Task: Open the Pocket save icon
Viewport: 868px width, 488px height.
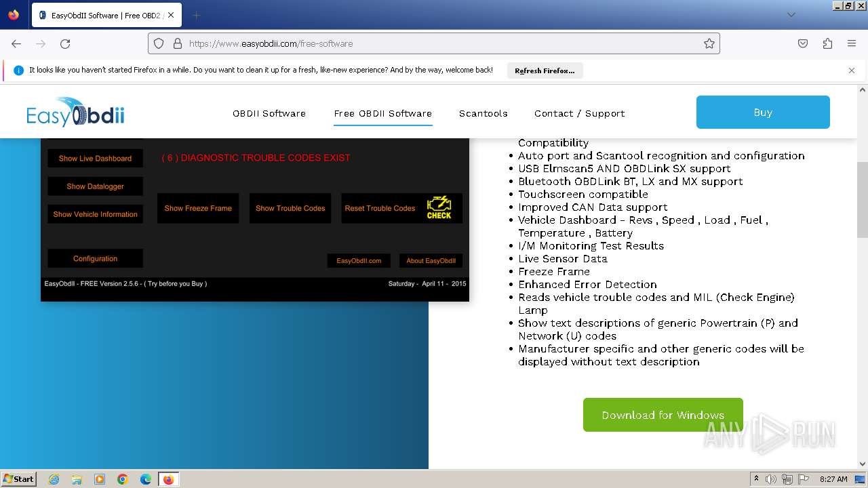Action: pos(803,43)
